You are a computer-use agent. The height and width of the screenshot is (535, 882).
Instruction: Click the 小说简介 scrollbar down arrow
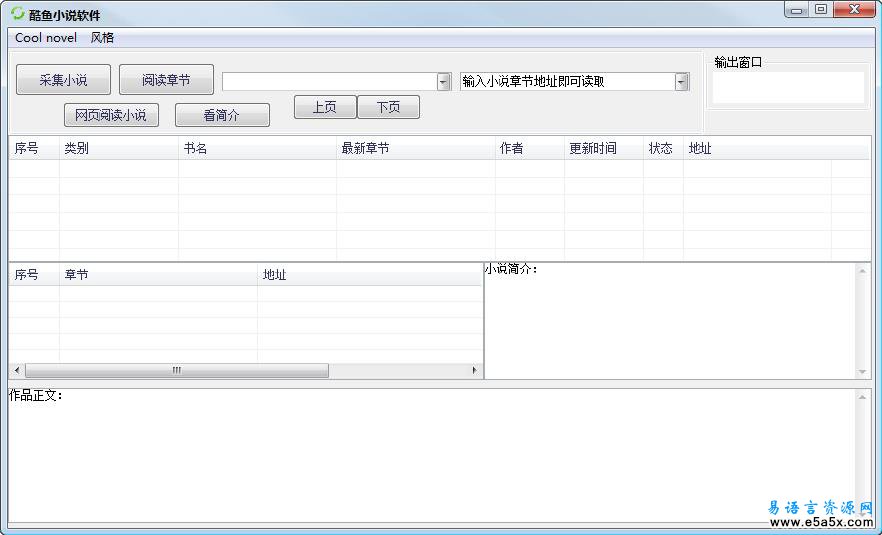click(862, 372)
